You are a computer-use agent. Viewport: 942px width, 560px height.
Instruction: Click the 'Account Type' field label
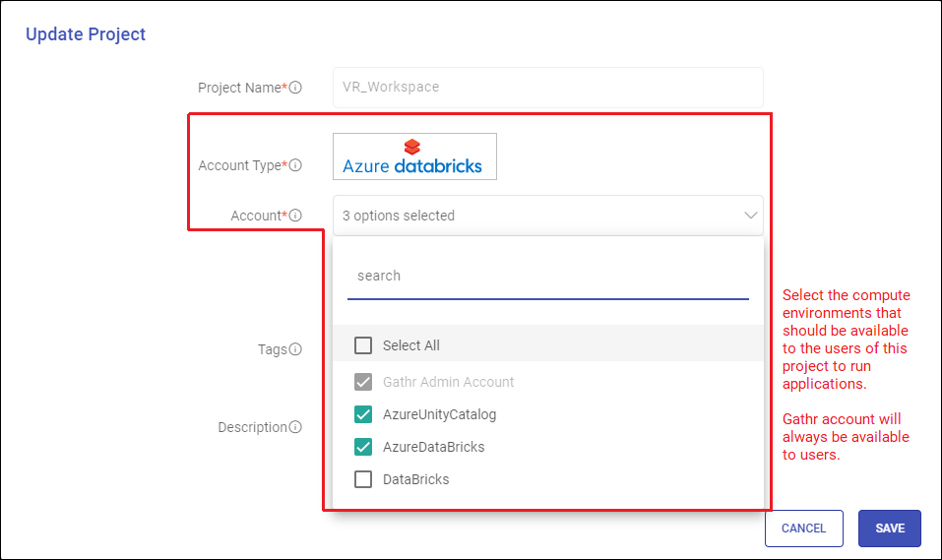[x=239, y=165]
